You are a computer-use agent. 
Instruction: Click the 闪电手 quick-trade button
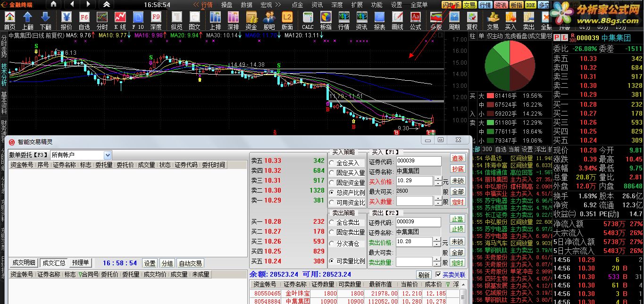[452, 5]
